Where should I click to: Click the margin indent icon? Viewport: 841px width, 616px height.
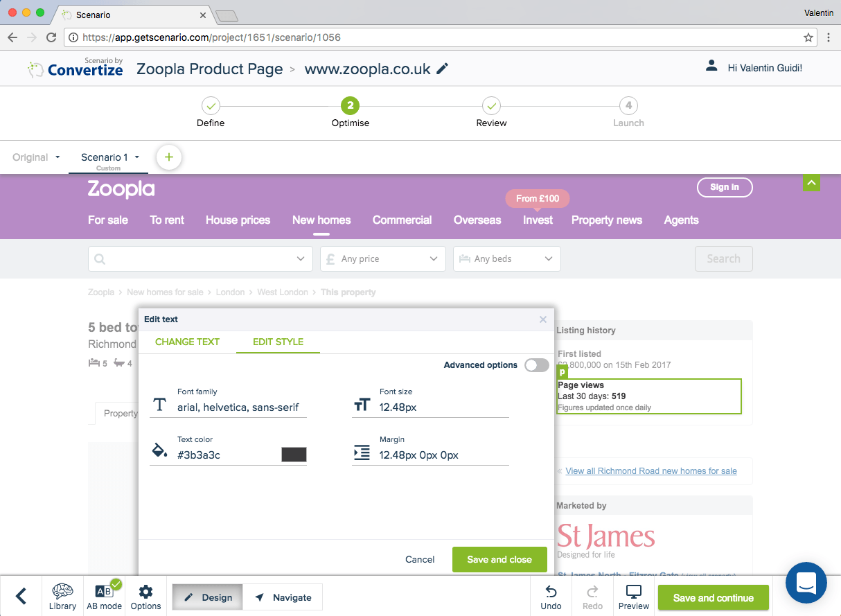pos(362,453)
